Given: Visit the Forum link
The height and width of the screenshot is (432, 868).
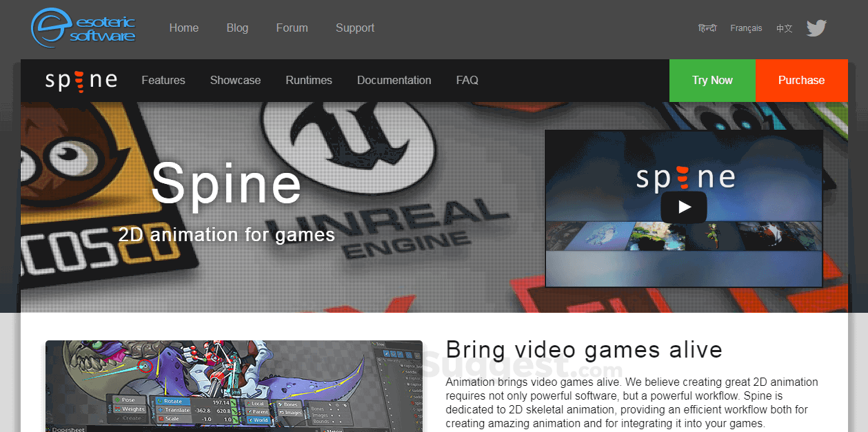Looking at the screenshot, I should (292, 28).
